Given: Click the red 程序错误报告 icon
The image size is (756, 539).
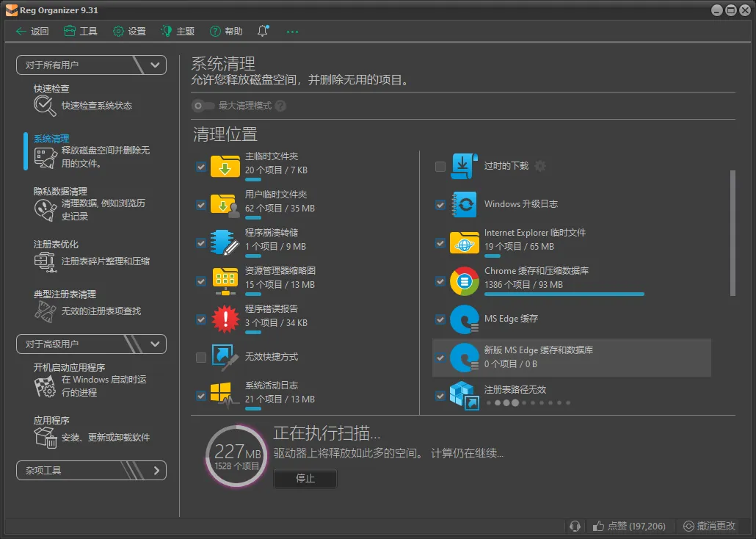Looking at the screenshot, I should (225, 319).
